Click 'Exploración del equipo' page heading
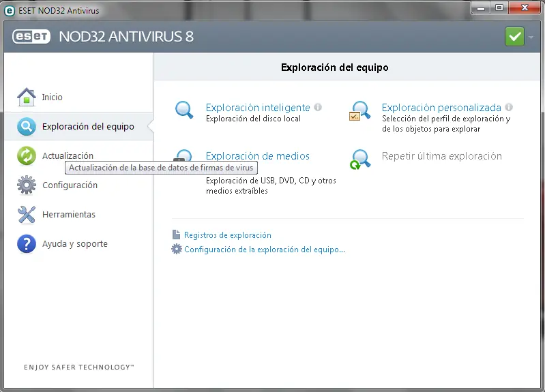Screen dimensions: 545x392 coord(335,67)
